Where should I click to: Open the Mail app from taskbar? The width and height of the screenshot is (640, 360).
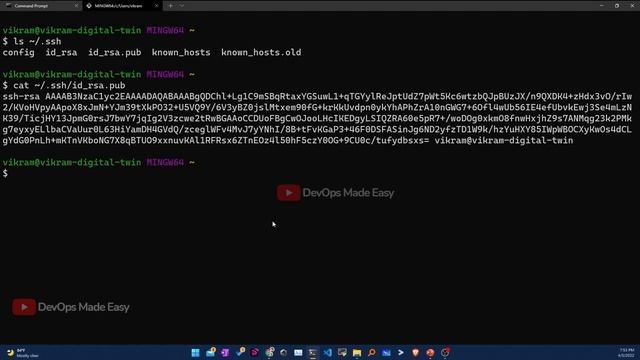pos(210,352)
